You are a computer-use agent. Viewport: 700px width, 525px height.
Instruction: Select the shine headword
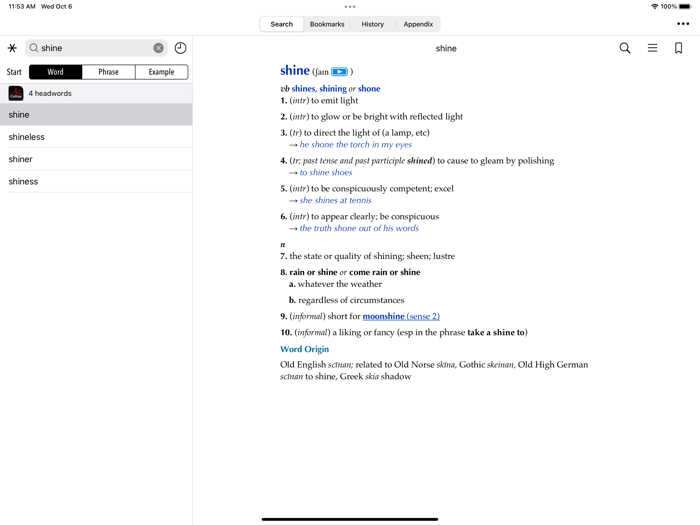(96, 115)
